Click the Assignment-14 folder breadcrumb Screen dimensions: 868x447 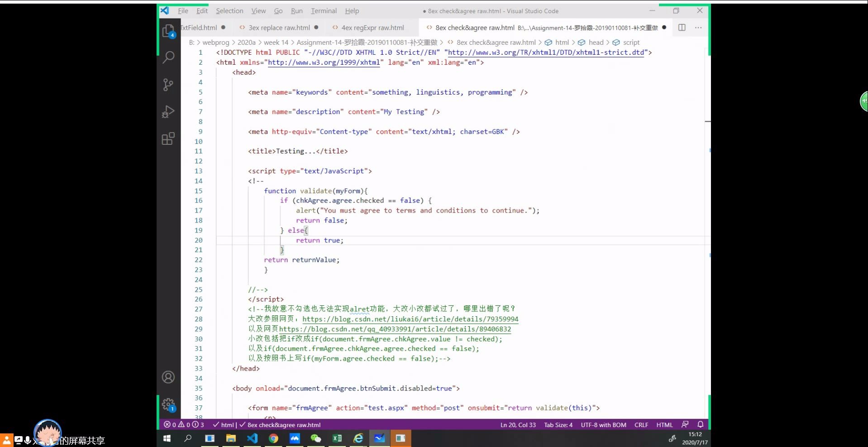click(367, 43)
